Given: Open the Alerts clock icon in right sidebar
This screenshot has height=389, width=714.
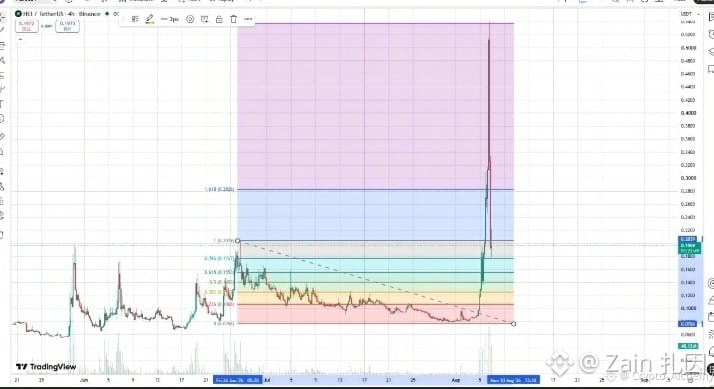Looking at the screenshot, I should pyautogui.click(x=711, y=35).
